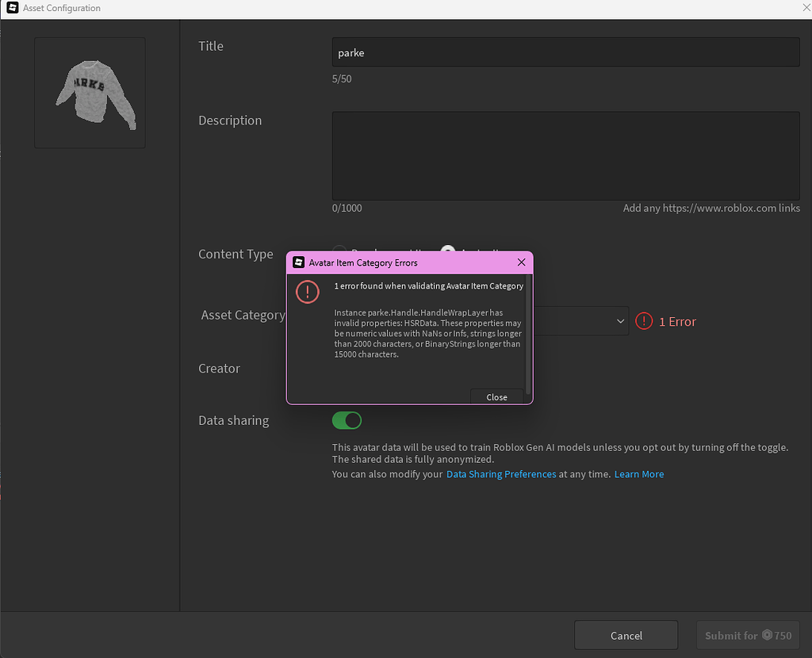This screenshot has height=658, width=812.
Task: Click the sweater preview thumbnail
Action: click(x=89, y=92)
